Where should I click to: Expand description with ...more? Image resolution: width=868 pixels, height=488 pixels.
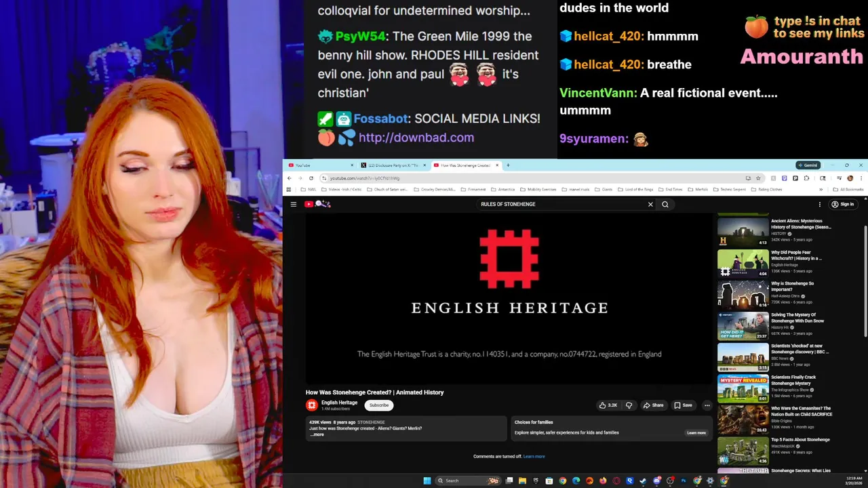click(x=317, y=434)
